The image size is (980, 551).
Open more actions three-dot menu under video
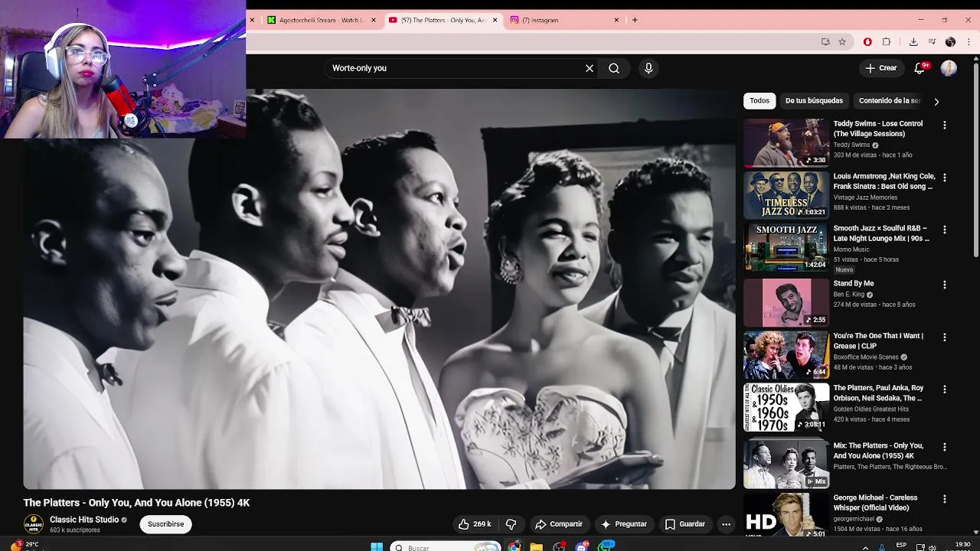[x=726, y=524]
